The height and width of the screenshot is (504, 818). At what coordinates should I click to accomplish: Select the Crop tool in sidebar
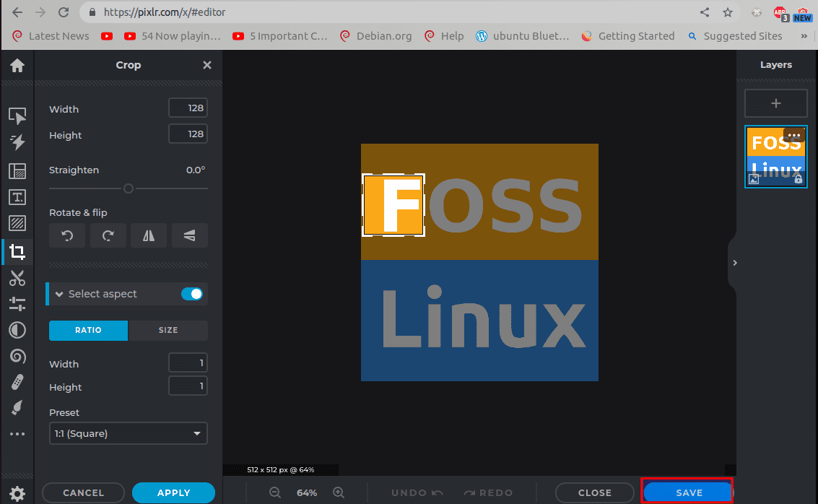tap(17, 252)
